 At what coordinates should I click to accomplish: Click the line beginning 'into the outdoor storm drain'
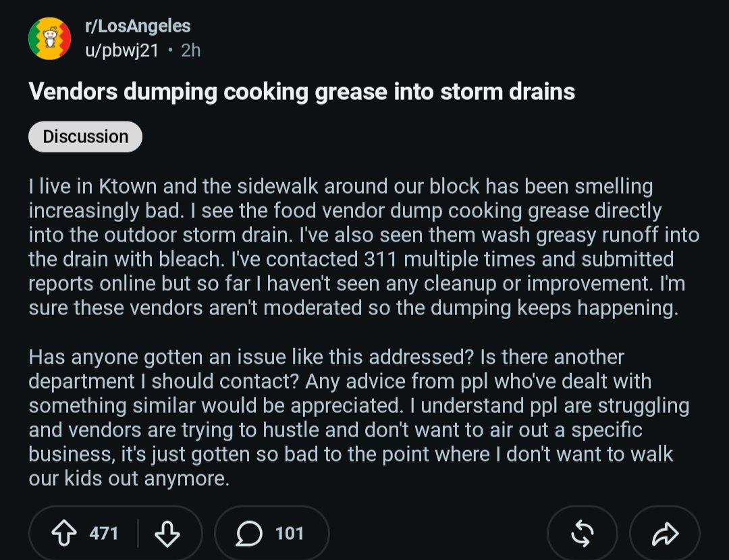pyautogui.click(x=364, y=235)
